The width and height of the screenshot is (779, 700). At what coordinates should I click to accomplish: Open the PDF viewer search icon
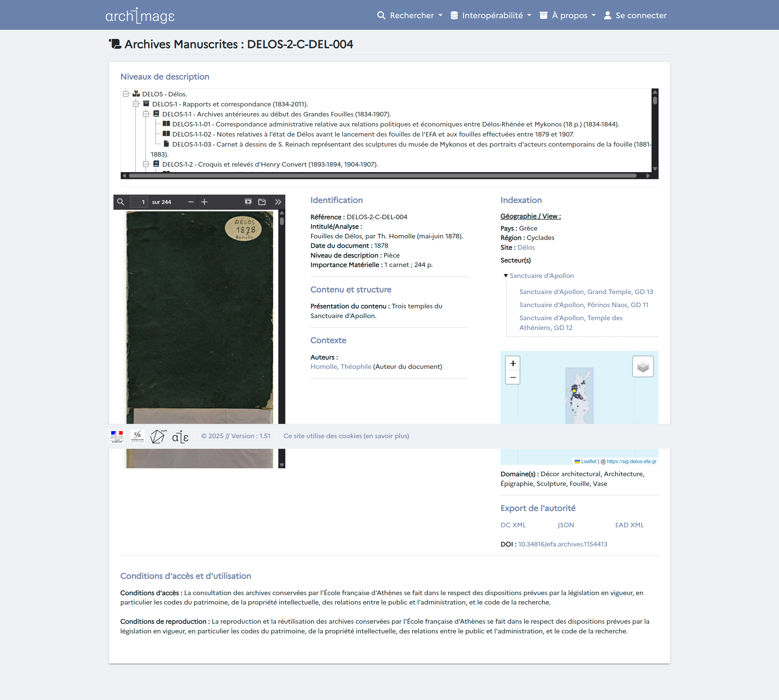[121, 202]
